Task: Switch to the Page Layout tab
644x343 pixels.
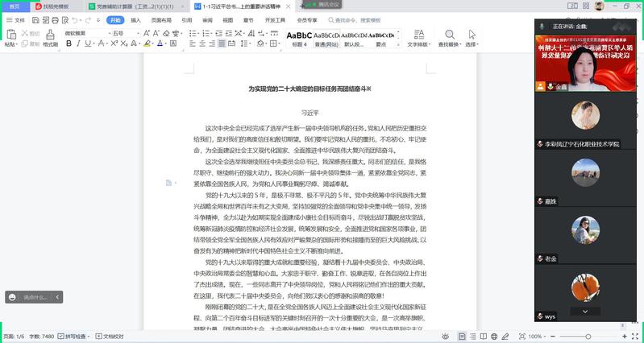Action: pos(161,20)
